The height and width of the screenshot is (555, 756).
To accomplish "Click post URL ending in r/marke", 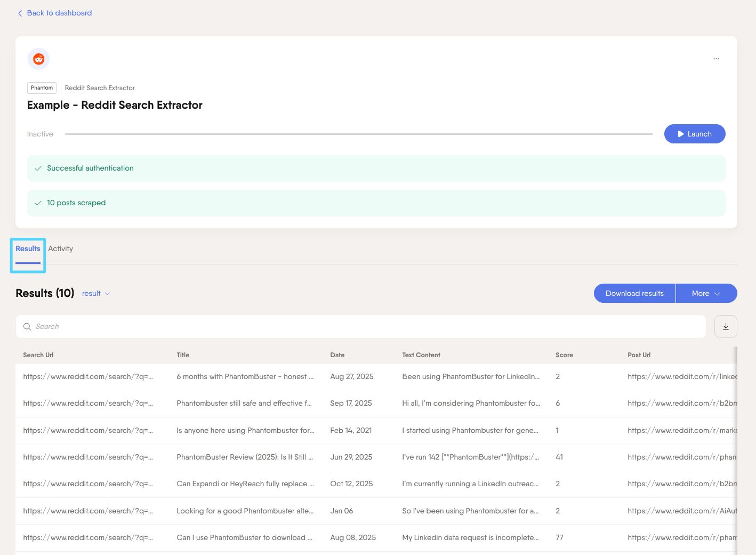I will [x=682, y=431].
